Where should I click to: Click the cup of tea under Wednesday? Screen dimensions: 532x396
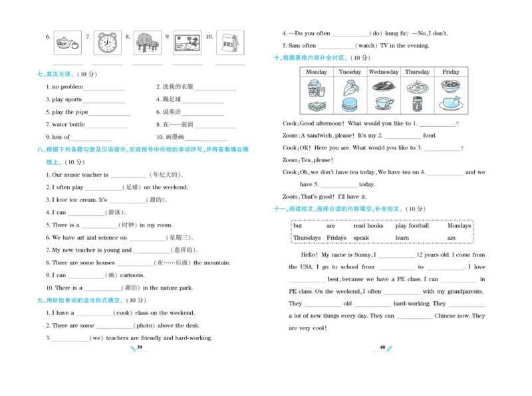[384, 104]
